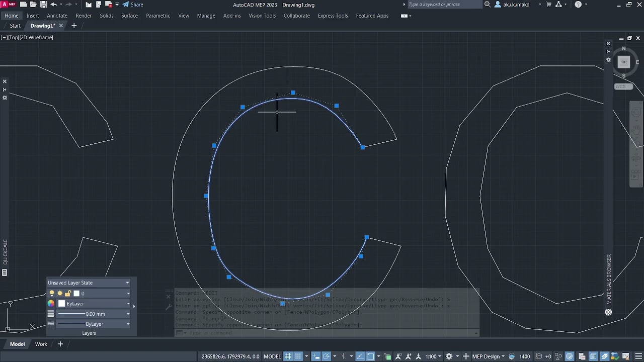Open the AutoCAD MEP application menu
The width and height of the screenshot is (644, 362).
pyautogui.click(x=9, y=5)
